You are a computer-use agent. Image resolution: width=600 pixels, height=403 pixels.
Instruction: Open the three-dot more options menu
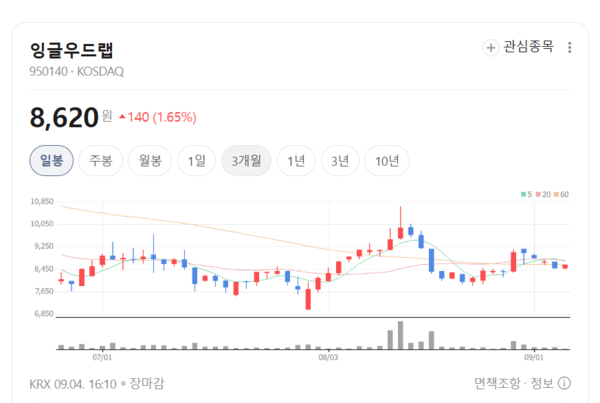point(569,47)
